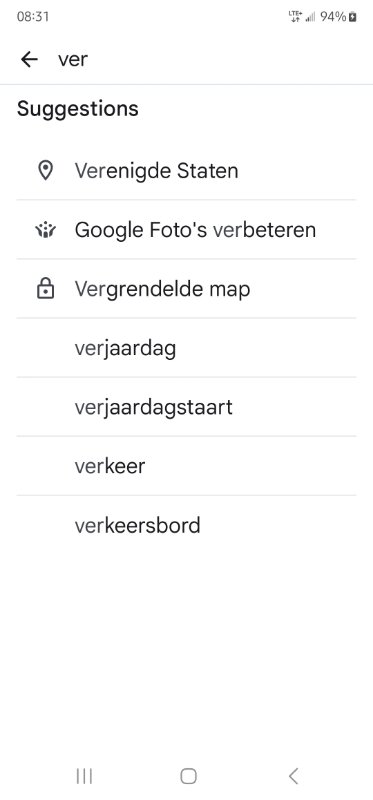Tap the Android home button
Screen dimensions: 373x800
[188, 776]
